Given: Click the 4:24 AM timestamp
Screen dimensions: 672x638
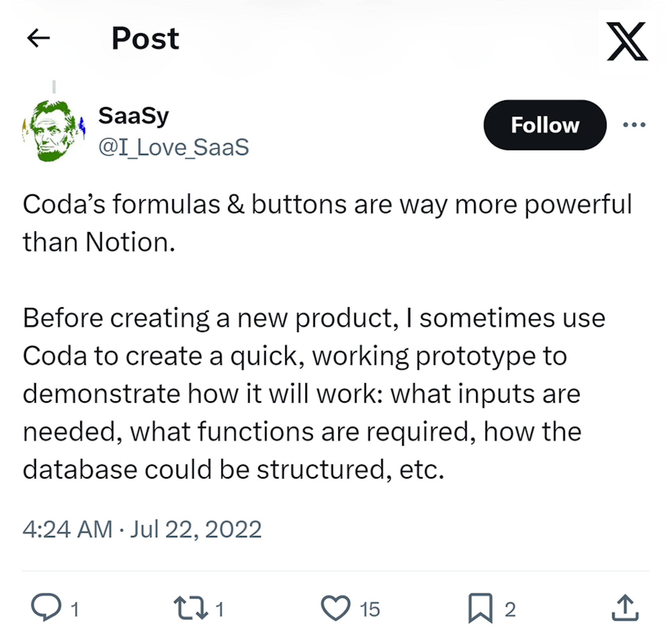Looking at the screenshot, I should (68, 529).
